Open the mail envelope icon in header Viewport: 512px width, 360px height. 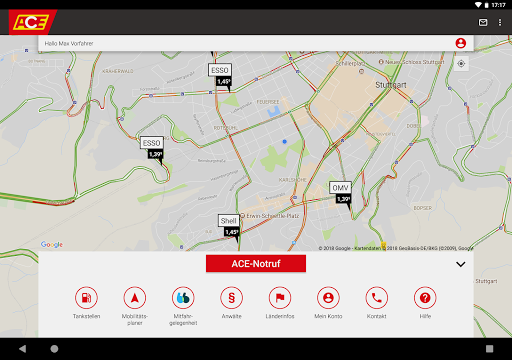pos(483,22)
